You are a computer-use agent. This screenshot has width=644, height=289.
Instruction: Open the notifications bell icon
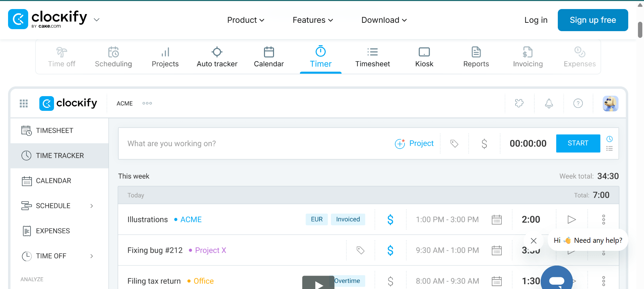coord(549,103)
